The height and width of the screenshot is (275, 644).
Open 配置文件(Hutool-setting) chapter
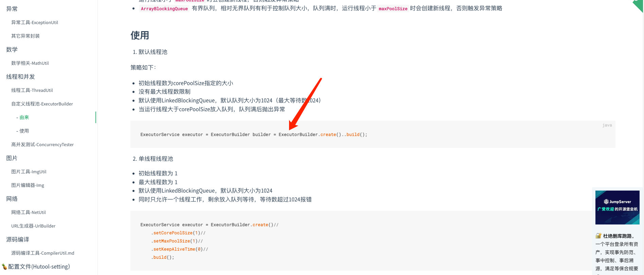(x=39, y=267)
